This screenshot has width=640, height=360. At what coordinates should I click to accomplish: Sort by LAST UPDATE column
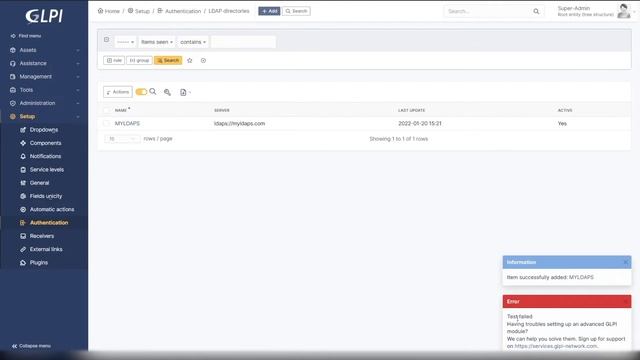(x=411, y=110)
